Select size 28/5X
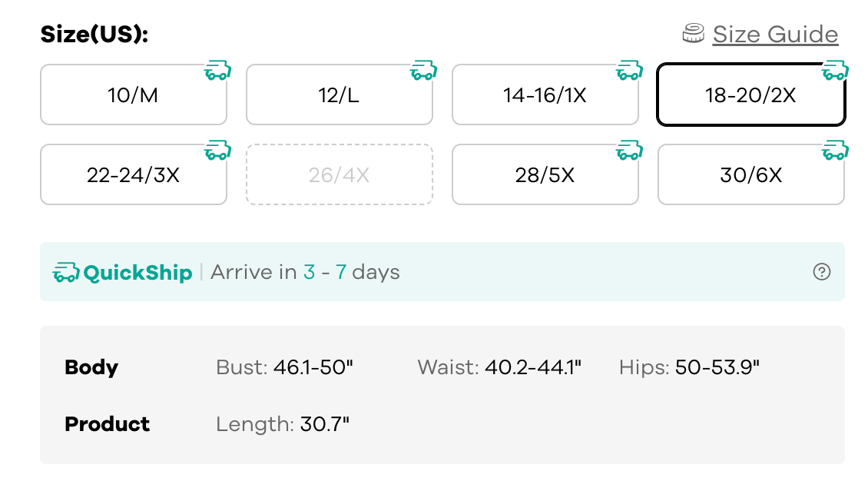Image resolution: width=868 pixels, height=481 pixels. pos(545,175)
